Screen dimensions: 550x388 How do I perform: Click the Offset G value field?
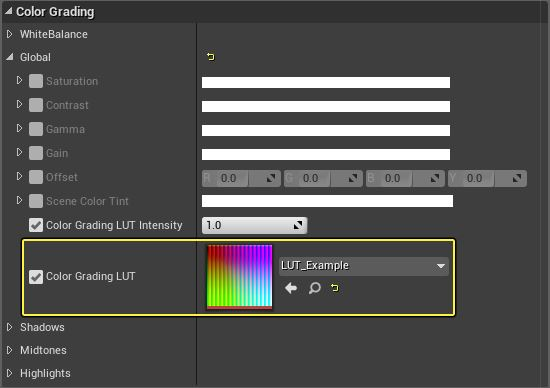[323, 178]
